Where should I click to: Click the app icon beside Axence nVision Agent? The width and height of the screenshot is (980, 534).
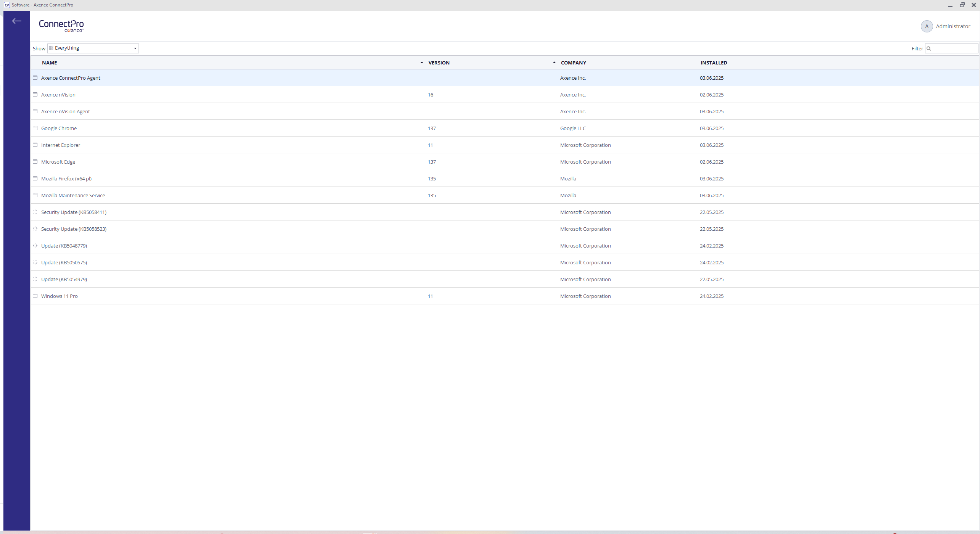(35, 111)
